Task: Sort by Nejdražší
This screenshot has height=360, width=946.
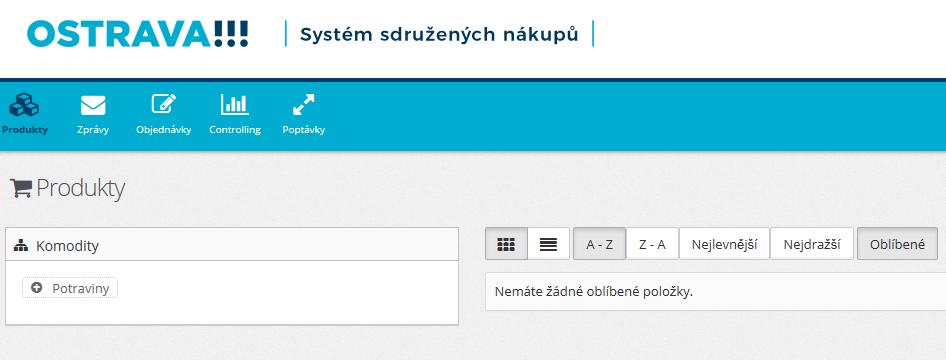Action: click(812, 244)
